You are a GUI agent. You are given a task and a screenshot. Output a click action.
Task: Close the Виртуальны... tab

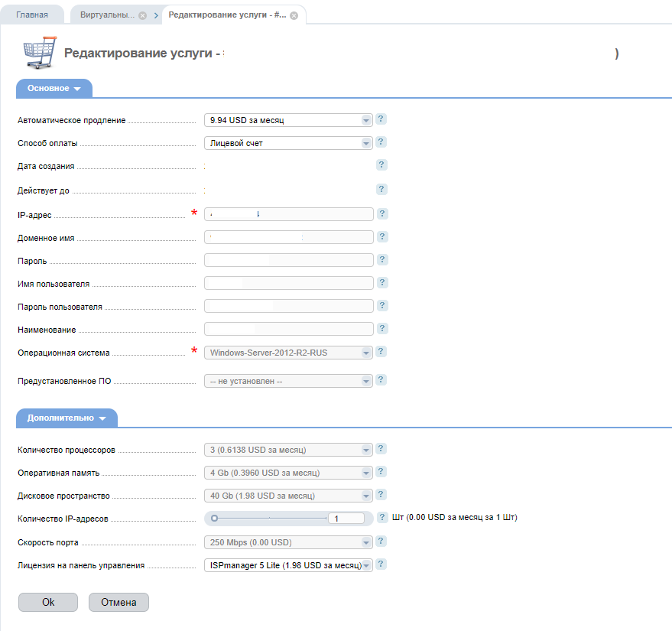point(142,15)
